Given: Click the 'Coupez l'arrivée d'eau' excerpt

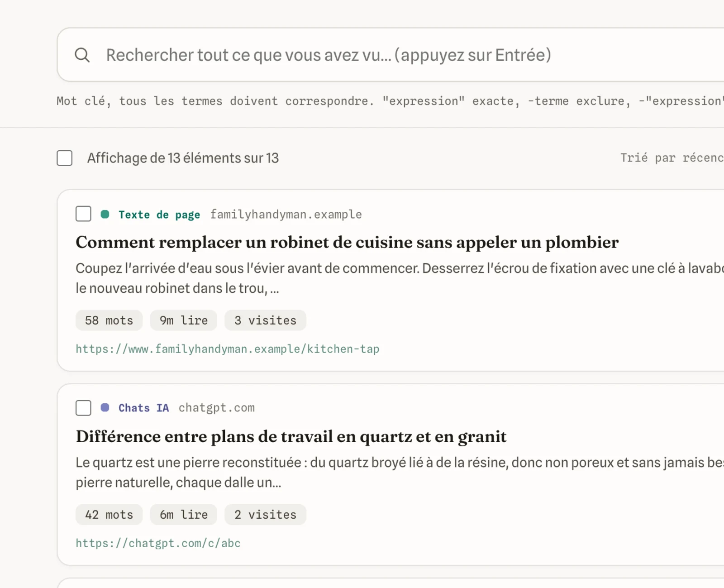Looking at the screenshot, I should 400,278.
